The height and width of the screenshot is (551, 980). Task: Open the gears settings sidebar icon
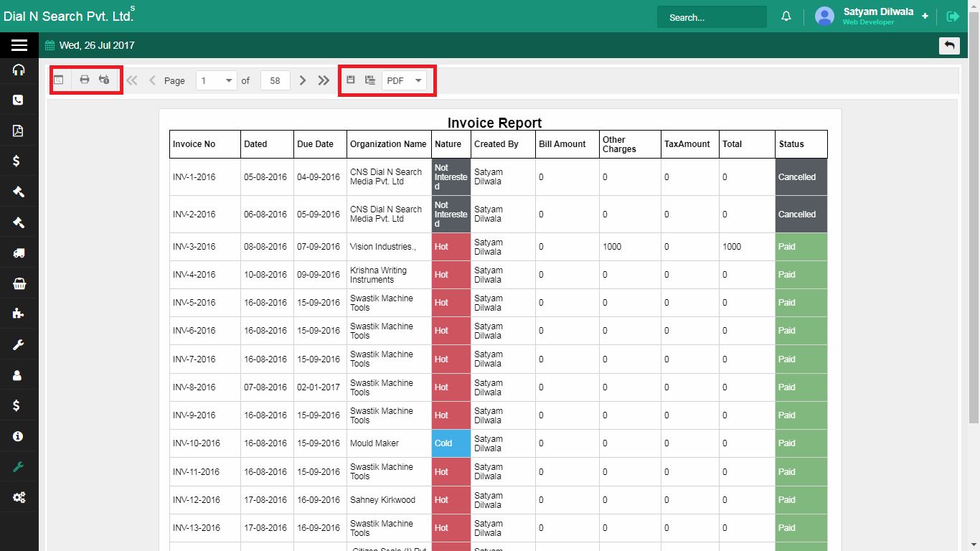click(19, 497)
